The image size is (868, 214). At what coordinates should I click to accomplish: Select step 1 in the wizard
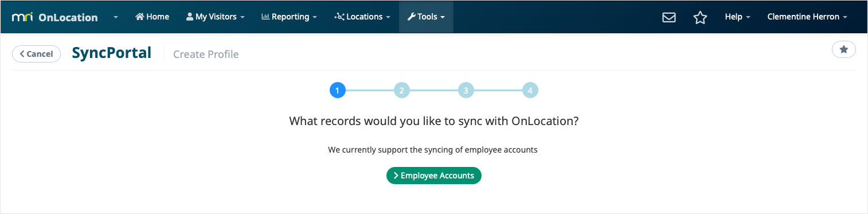point(338,90)
